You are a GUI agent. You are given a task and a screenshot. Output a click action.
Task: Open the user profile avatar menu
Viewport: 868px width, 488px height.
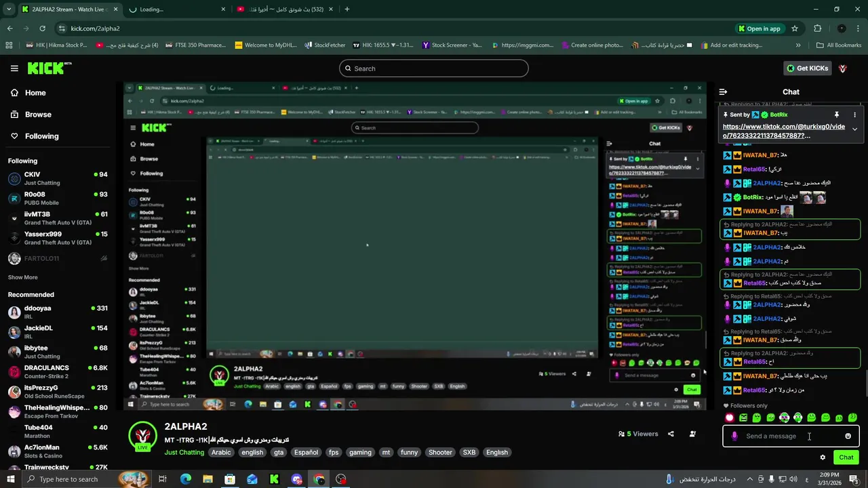click(x=843, y=68)
